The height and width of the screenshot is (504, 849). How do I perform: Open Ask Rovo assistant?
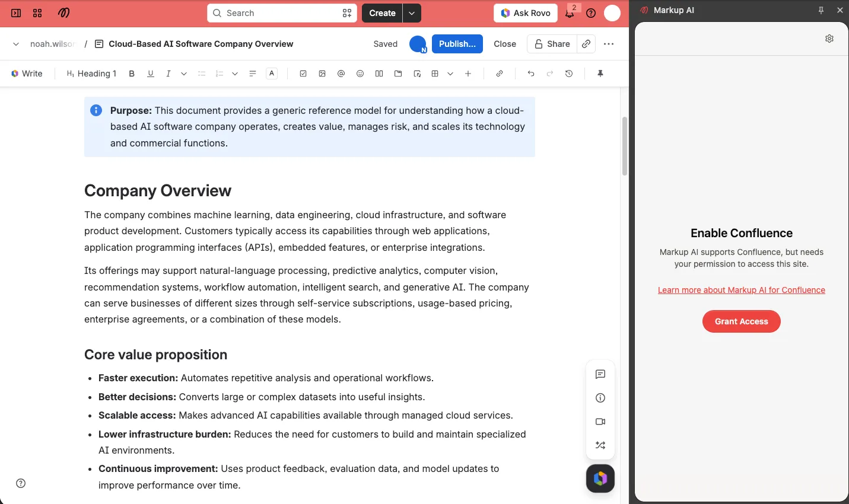pos(526,13)
